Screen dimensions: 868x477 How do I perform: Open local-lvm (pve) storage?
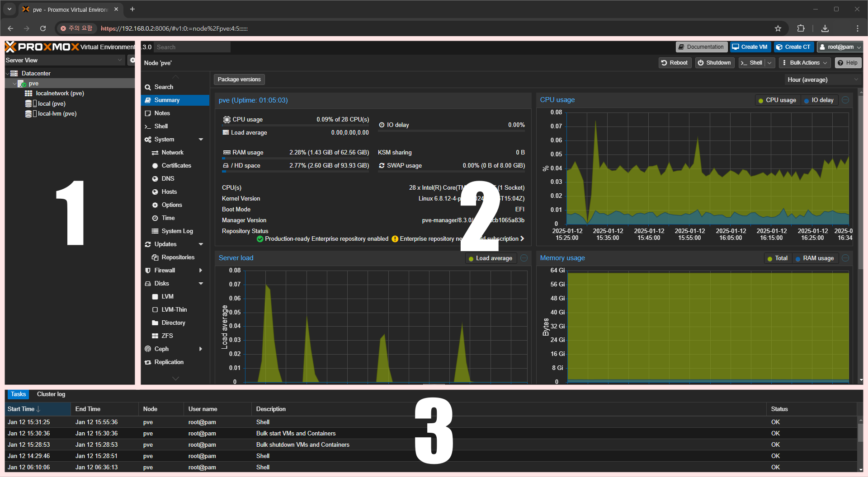tap(57, 114)
